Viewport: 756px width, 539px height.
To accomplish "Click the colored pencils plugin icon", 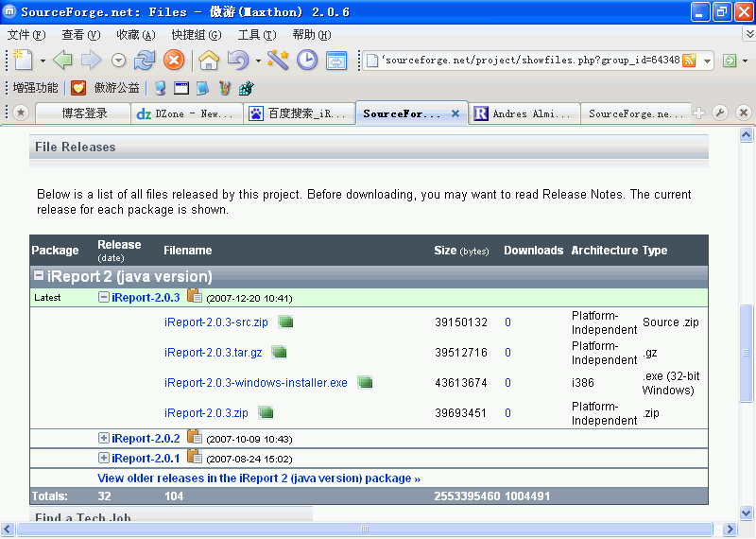I will click(225, 88).
